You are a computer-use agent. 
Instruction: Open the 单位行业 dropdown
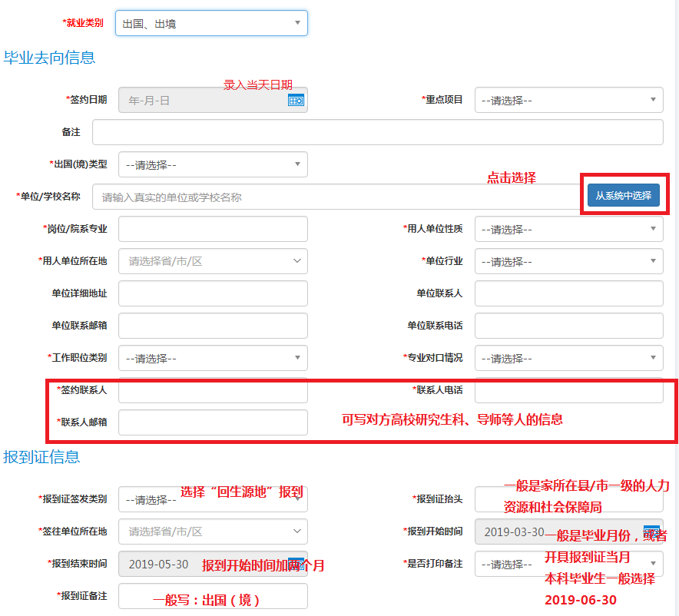[x=568, y=261]
